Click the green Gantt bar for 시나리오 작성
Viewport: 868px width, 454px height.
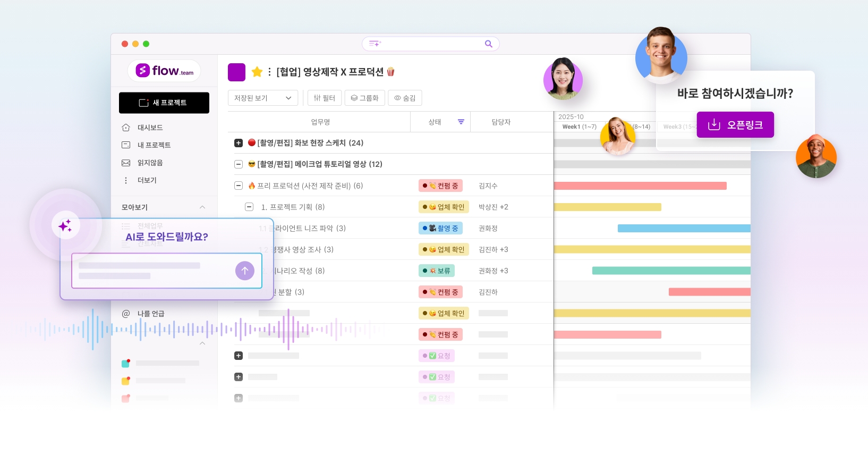[671, 271]
